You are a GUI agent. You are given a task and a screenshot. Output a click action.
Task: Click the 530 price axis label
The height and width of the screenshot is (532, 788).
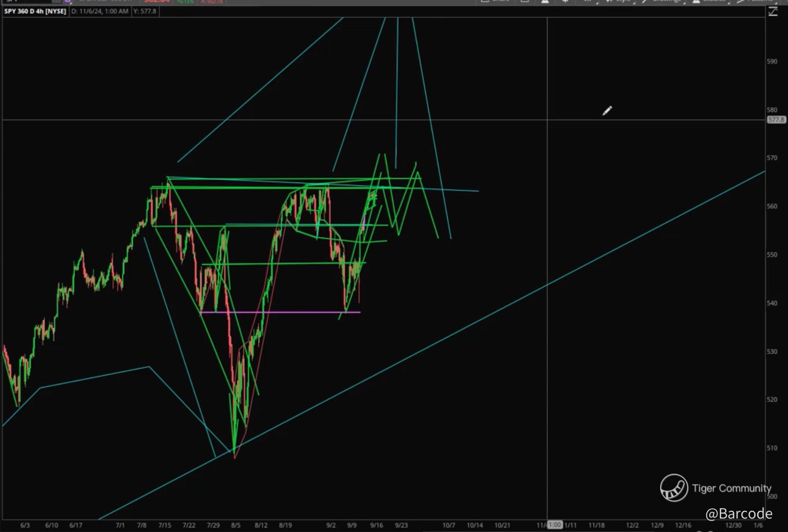pos(772,351)
